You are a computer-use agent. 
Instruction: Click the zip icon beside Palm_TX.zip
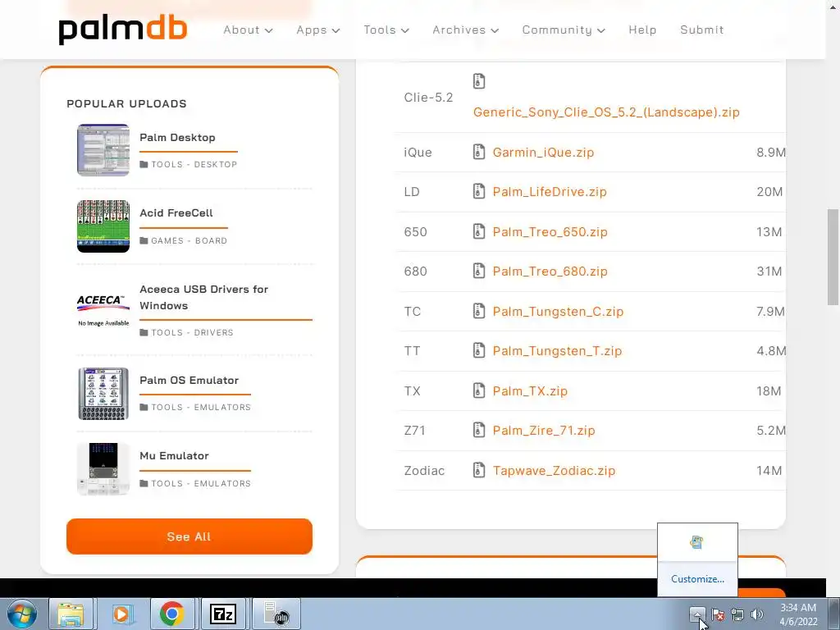point(479,390)
